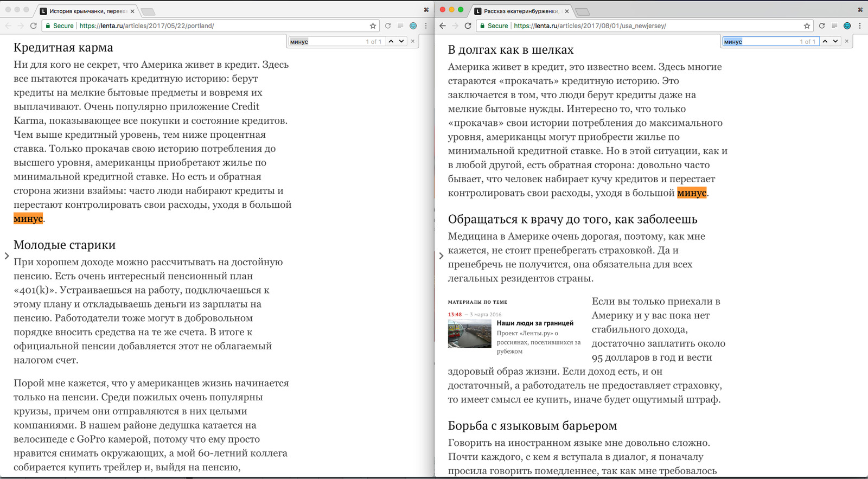Click the 'Кредитная карма' heading
The height and width of the screenshot is (479, 868).
point(63,48)
